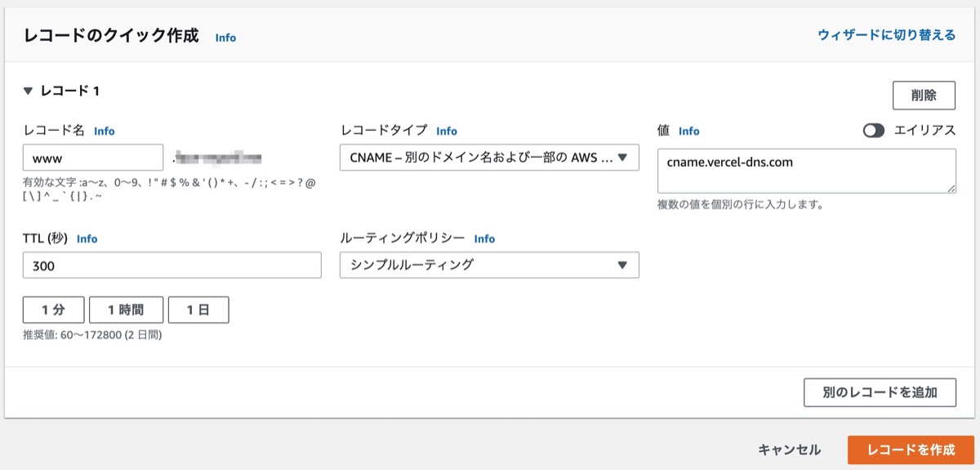Click the レコードのクイック作成 heading
The height and width of the screenshot is (470, 980).
click(x=111, y=36)
